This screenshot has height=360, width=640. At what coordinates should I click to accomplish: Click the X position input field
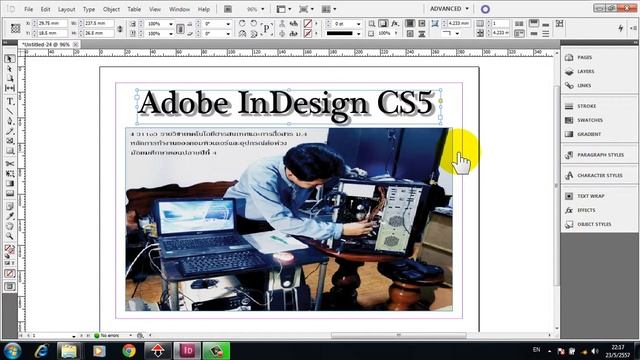[x=52, y=24]
